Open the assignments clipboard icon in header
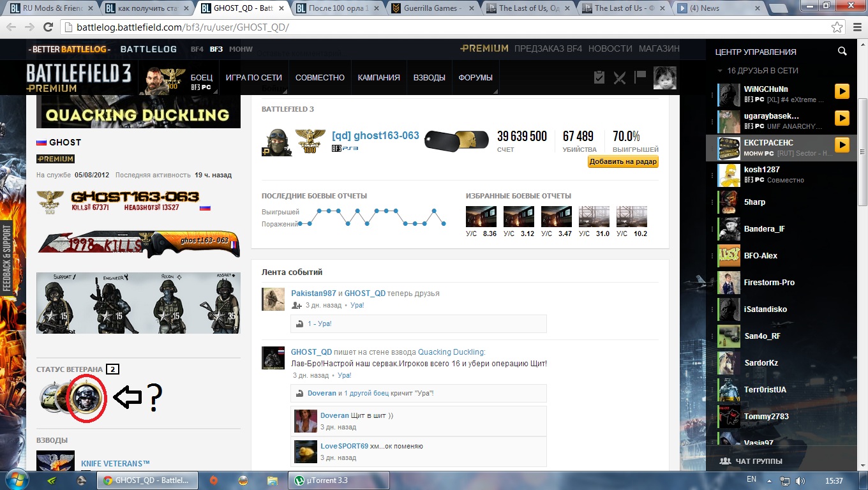The width and height of the screenshot is (868, 490). (x=599, y=77)
